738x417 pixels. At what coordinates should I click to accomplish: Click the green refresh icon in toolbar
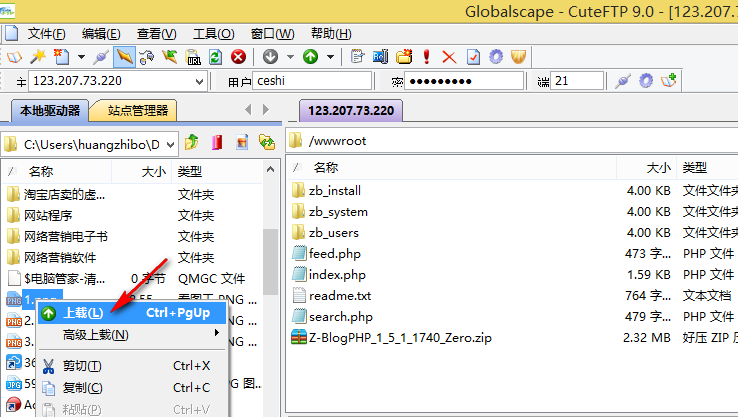point(215,57)
